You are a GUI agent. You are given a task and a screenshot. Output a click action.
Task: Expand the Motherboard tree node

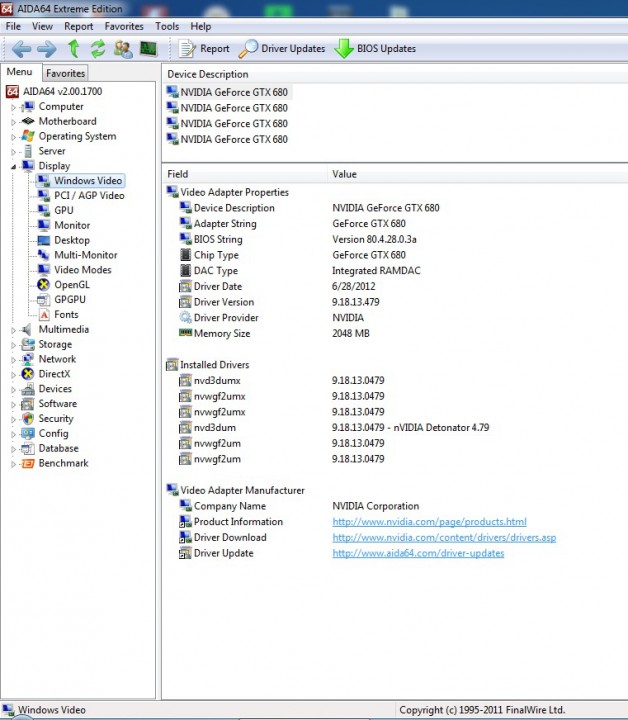(13, 122)
